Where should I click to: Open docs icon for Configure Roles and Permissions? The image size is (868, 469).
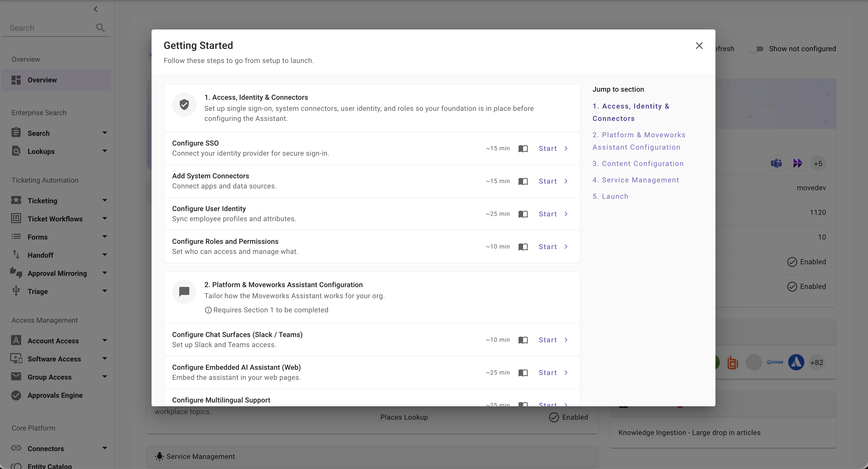click(523, 247)
